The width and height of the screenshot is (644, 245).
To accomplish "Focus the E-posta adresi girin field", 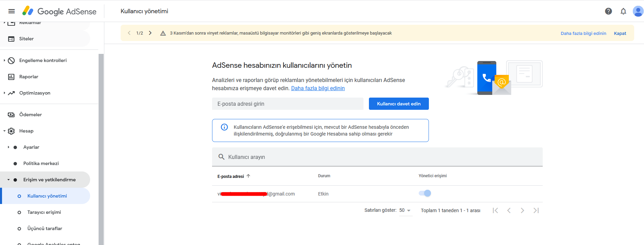I will [288, 104].
